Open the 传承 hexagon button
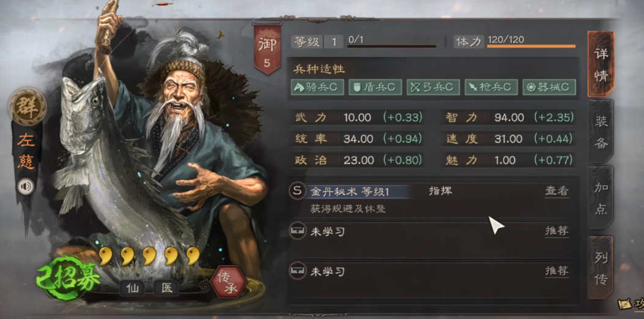This screenshot has height=319, width=644. pyautogui.click(x=228, y=282)
